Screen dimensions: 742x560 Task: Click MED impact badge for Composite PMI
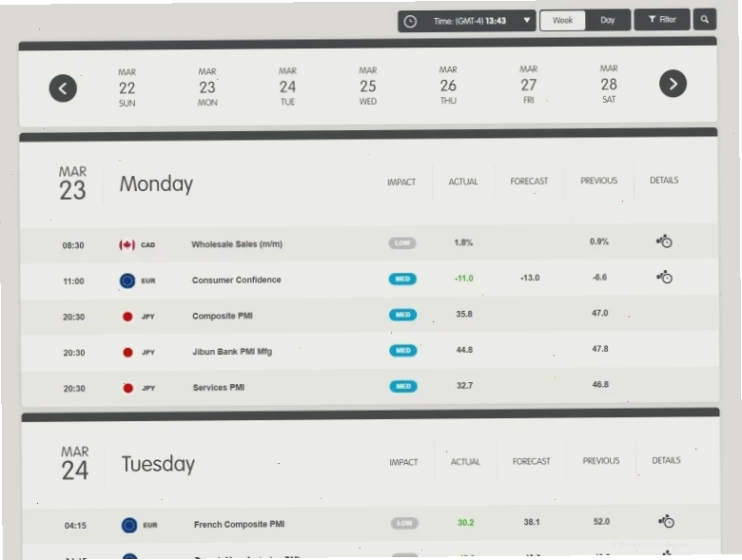[403, 315]
